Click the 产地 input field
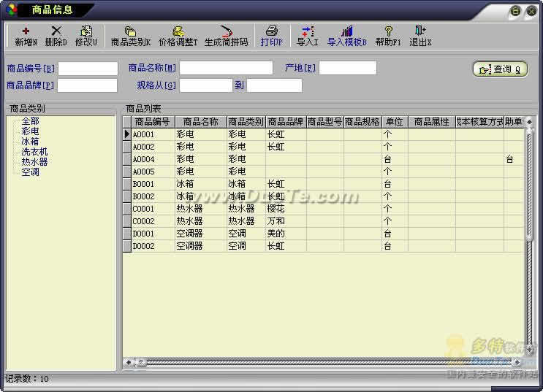 coord(347,69)
